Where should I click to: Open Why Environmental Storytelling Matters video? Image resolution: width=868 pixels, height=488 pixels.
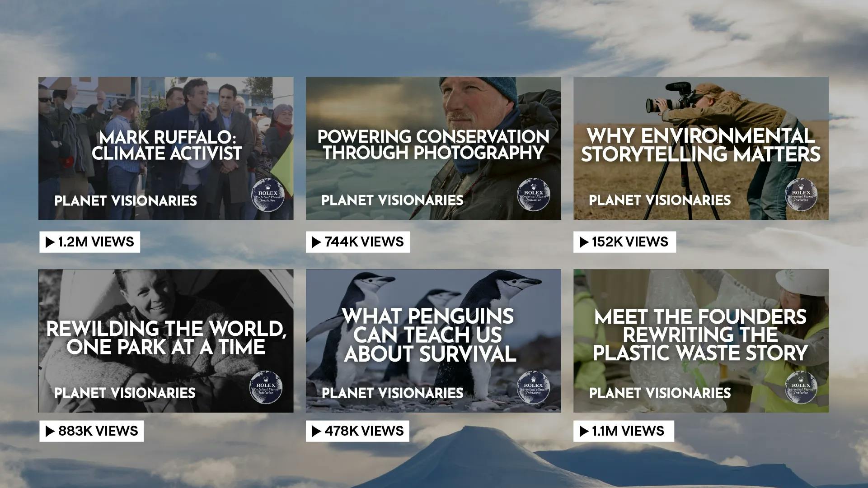pos(701,148)
